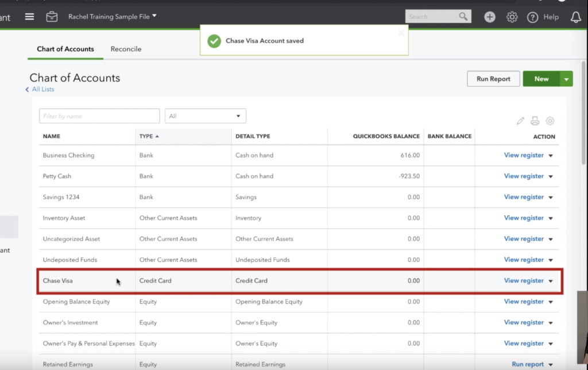View register for Chase Visa
The image size is (588, 370).
pos(524,281)
